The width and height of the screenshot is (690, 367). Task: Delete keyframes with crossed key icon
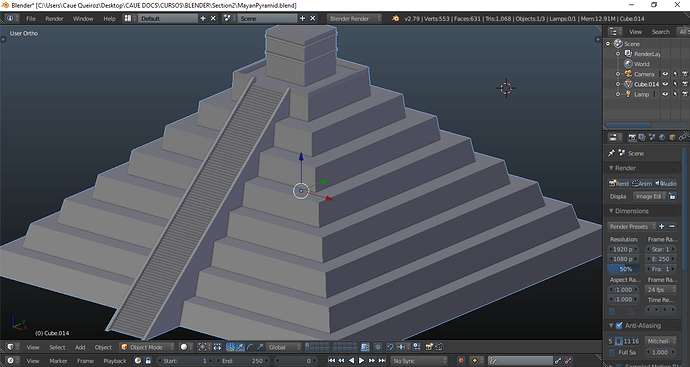[x=569, y=360]
